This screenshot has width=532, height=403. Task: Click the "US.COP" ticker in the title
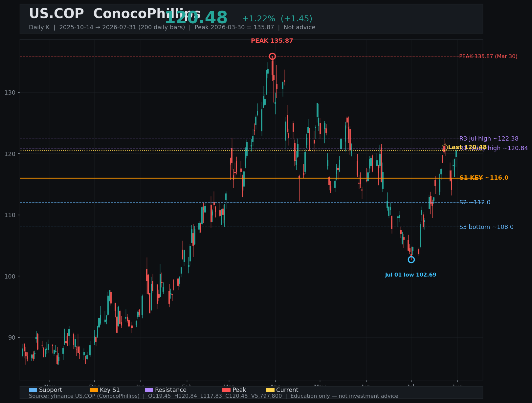point(56,14)
